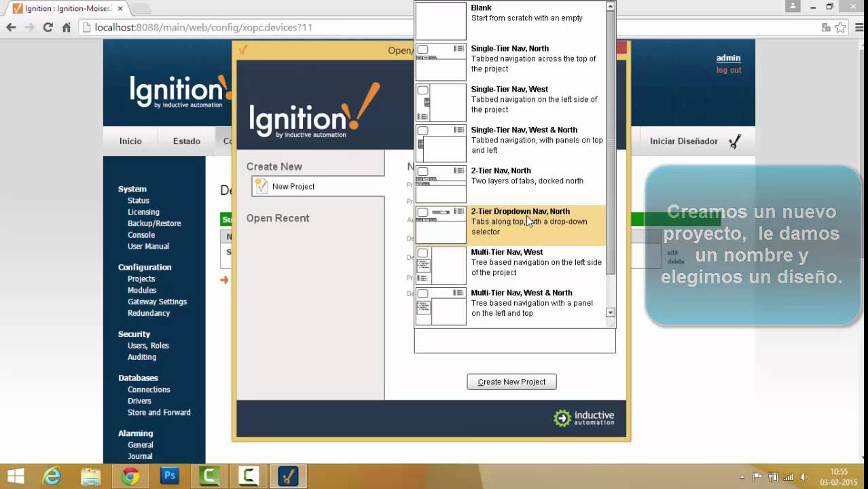Viewport: 868px width, 489px height.
Task: Click the translate page icon
Action: (x=826, y=27)
